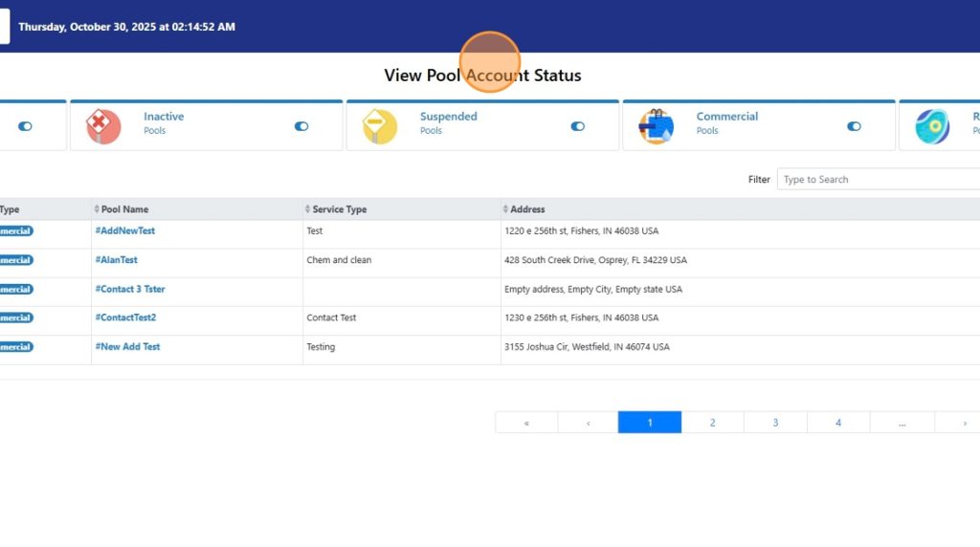Click the Inactive Pools red X icon
This screenshot has height=547, width=980.
pyautogui.click(x=103, y=126)
